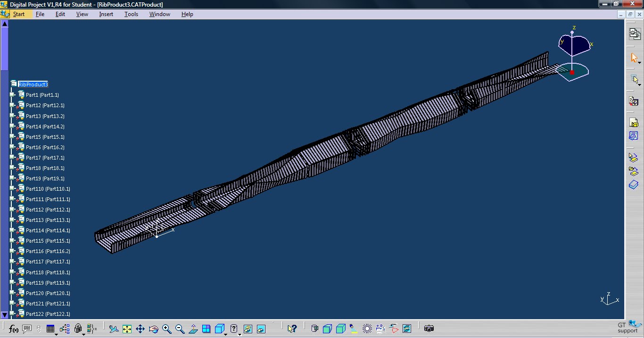Open the Tools menu
Screen dimensions: 644x338
(x=131, y=14)
